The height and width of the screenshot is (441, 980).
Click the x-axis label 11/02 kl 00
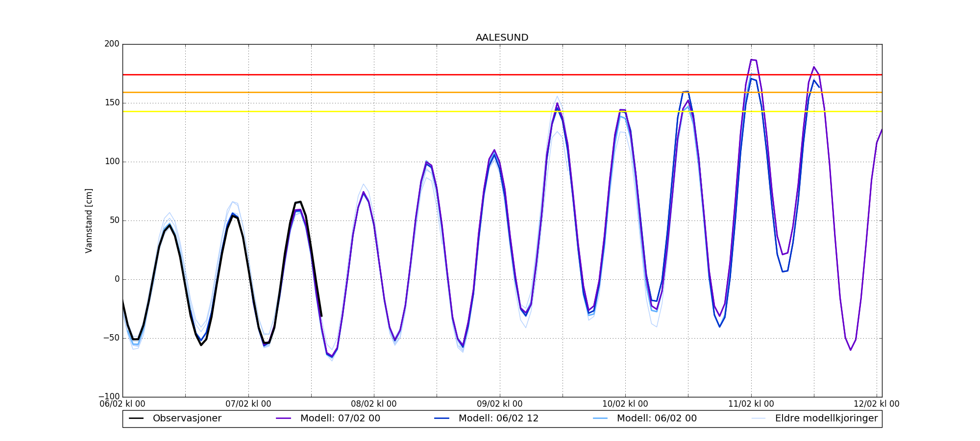click(x=751, y=404)
